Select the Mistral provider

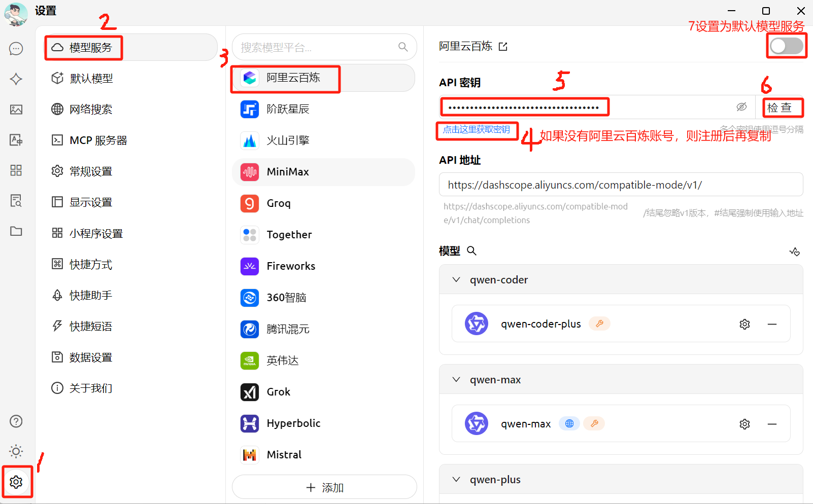pos(324,455)
